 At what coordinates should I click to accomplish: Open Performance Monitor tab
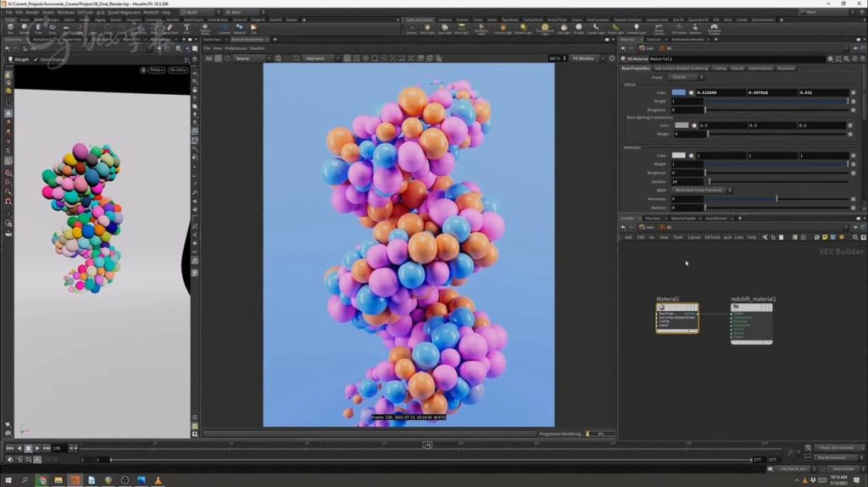tap(687, 39)
